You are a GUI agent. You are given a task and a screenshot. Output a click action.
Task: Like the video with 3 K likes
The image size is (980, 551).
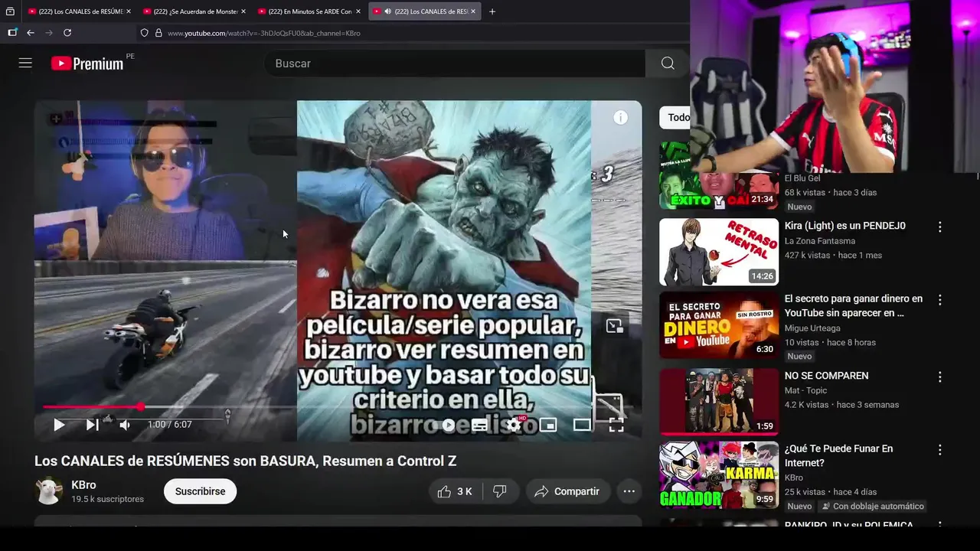(x=455, y=491)
